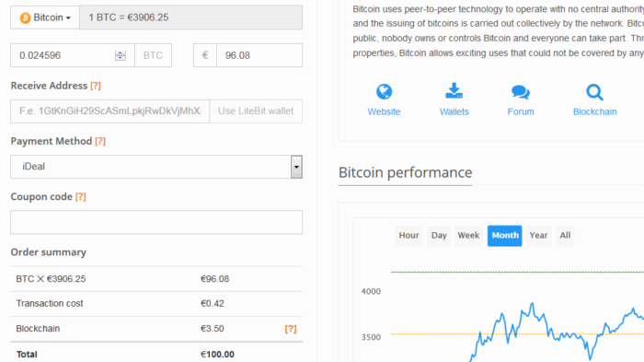This screenshot has width=644, height=362.
Task: Switch chart to Week view
Action: 468,236
